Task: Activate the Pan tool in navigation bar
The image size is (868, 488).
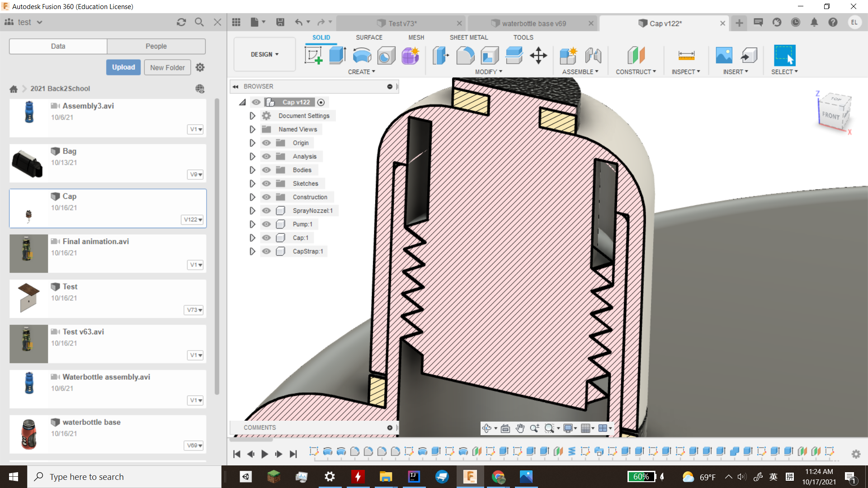Action: pos(520,428)
